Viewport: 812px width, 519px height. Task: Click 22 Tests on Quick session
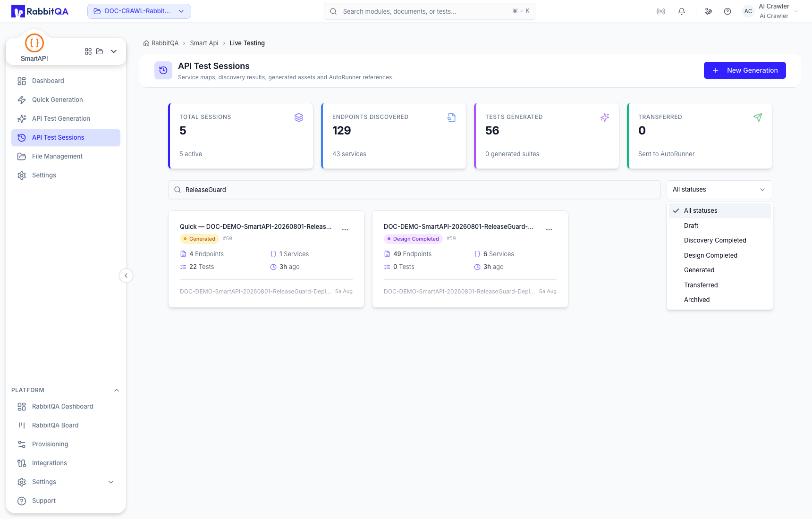pyautogui.click(x=197, y=267)
